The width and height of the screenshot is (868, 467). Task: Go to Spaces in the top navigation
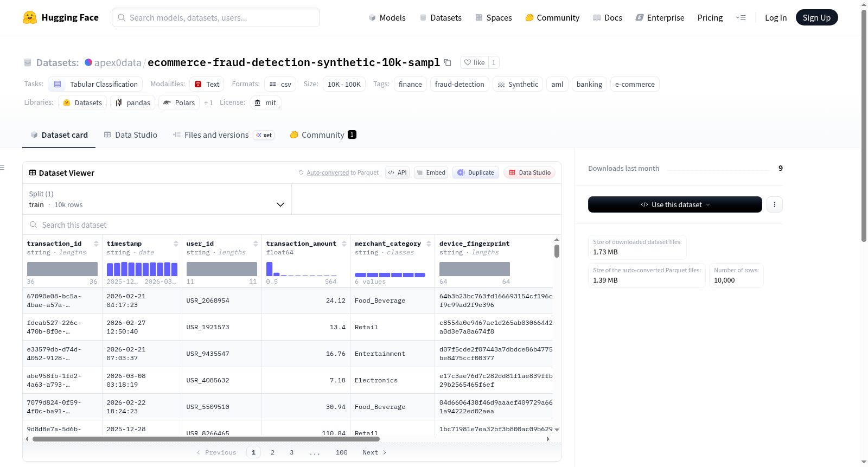(494, 17)
